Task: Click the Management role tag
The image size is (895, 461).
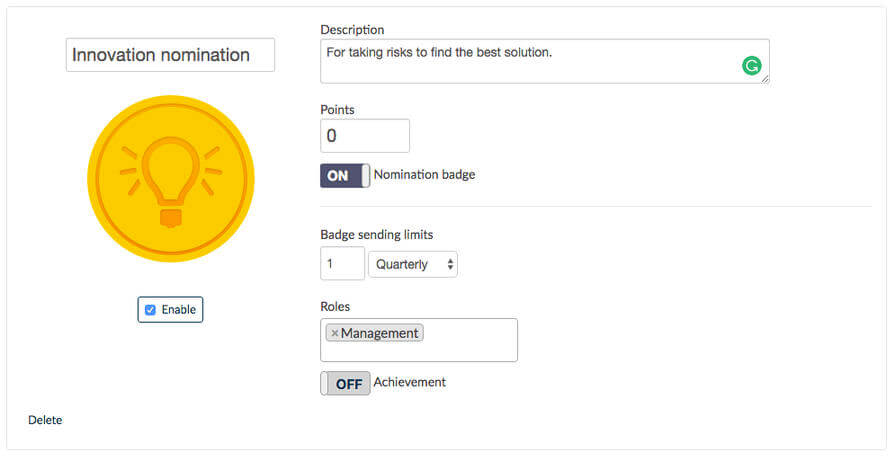Action: [x=374, y=333]
